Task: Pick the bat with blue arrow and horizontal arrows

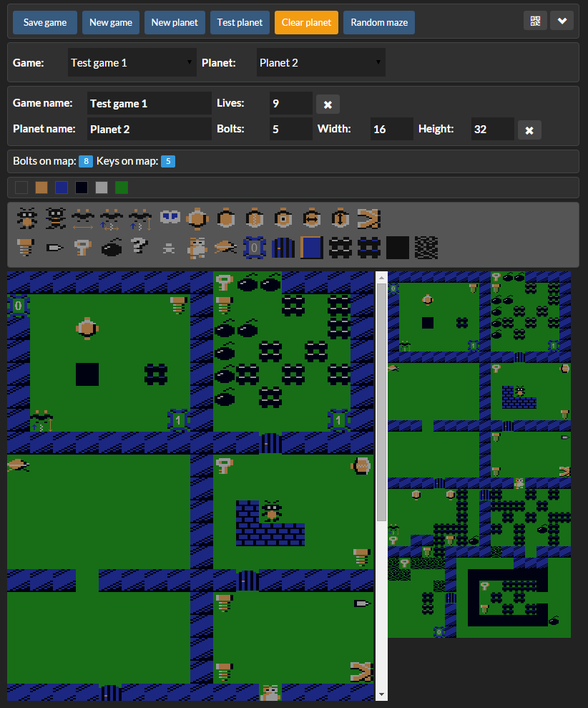Action: (x=112, y=219)
